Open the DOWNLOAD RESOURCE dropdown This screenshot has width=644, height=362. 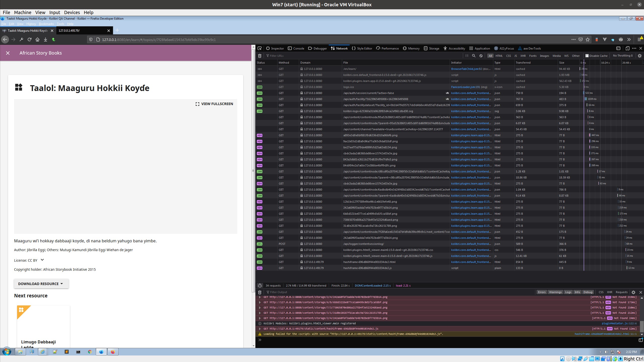point(41,284)
